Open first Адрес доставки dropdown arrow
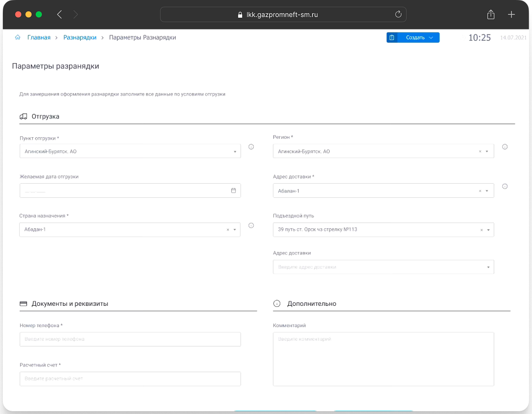The height and width of the screenshot is (414, 532). point(487,191)
